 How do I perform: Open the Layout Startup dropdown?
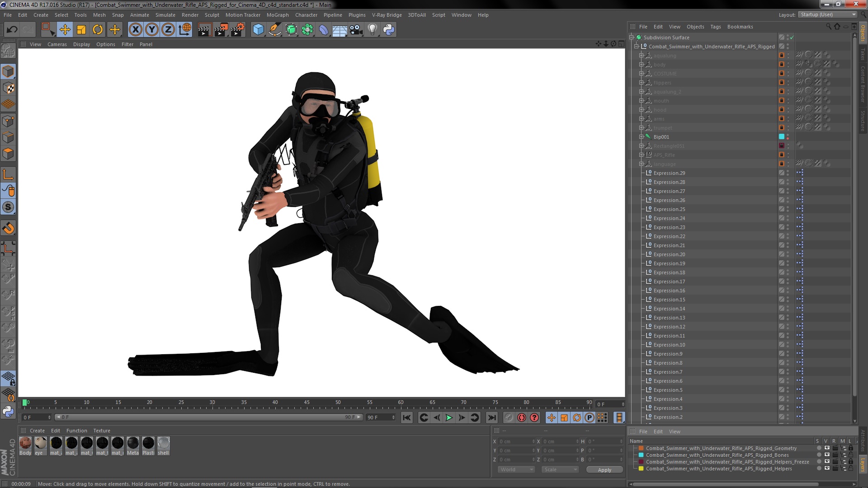tap(827, 14)
